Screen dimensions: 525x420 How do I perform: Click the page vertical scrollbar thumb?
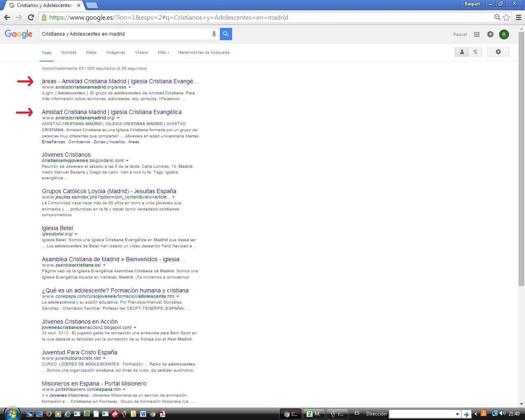click(x=521, y=159)
